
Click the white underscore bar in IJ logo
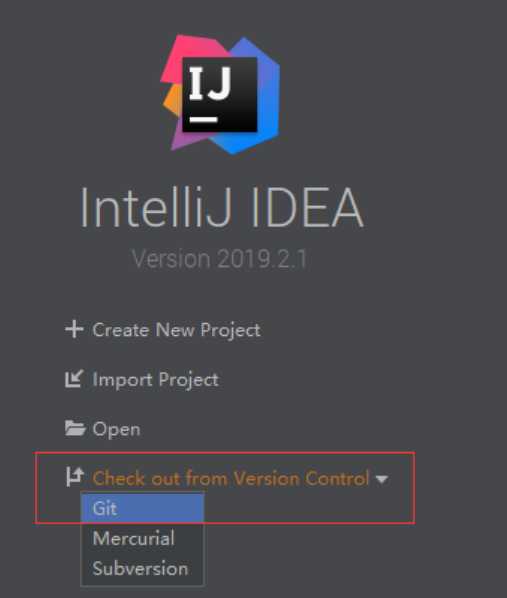203,120
